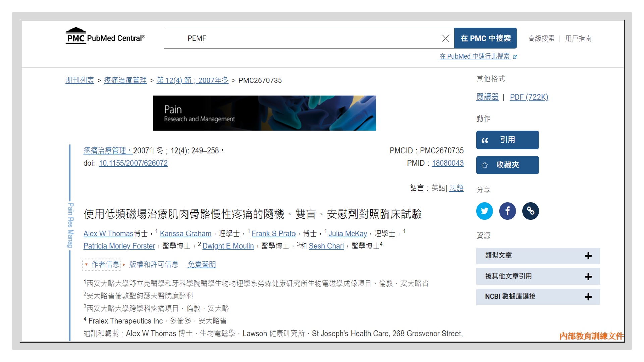The width and height of the screenshot is (644, 362).
Task: Expand the 類似文章 section
Action: [x=538, y=256]
